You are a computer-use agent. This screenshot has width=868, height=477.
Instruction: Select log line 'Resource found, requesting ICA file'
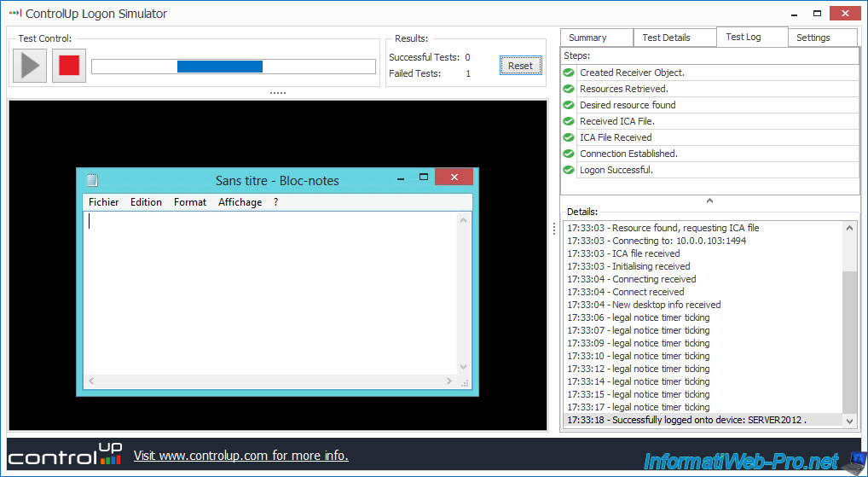point(663,228)
